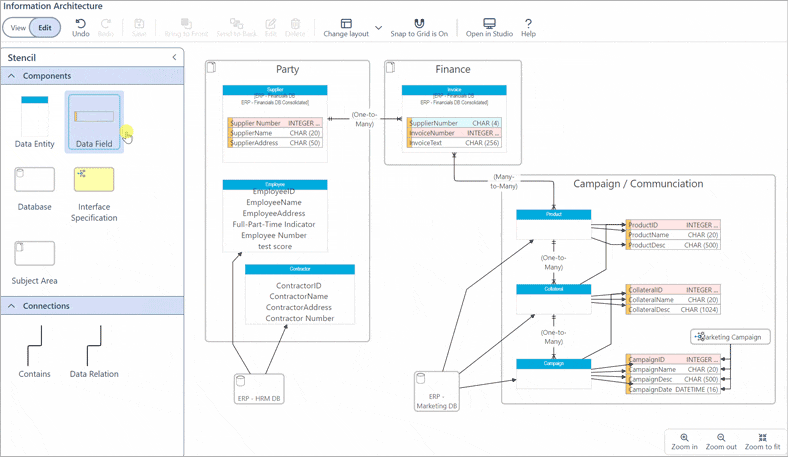Image resolution: width=788 pixels, height=457 pixels.
Task: Open the Help icon
Action: [x=528, y=27]
